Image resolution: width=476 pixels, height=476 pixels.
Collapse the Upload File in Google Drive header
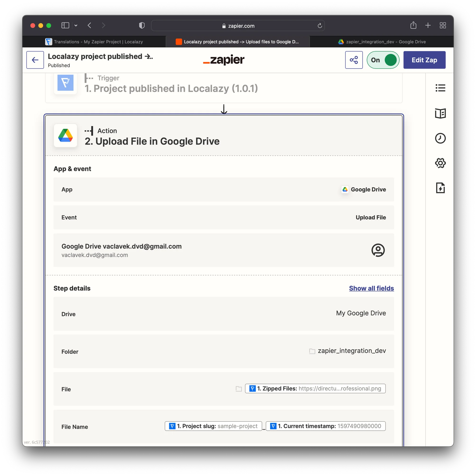point(152,141)
